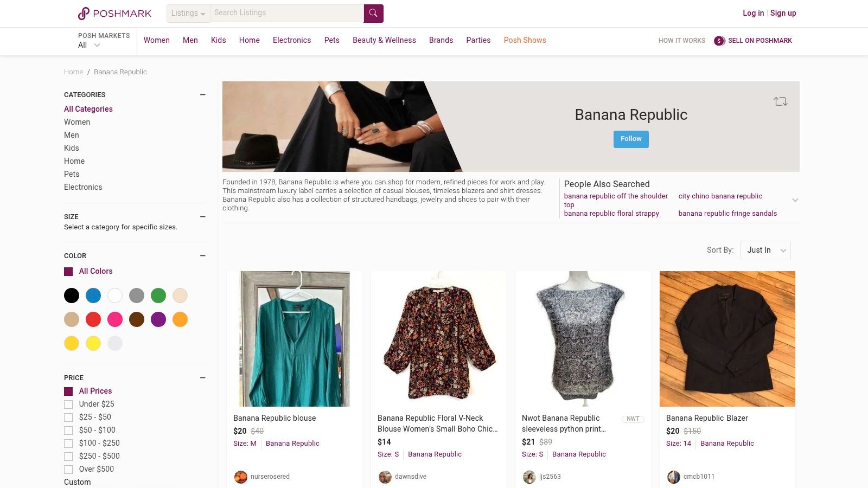This screenshot has height=488, width=868.
Task: Select the red color swatch
Action: tap(93, 319)
